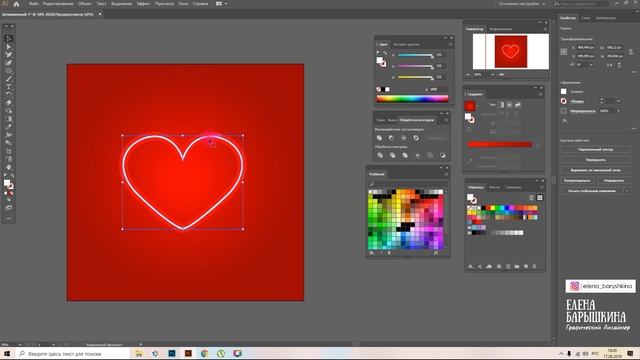Click the gradient slider bar in Gradient panel

[x=500, y=144]
